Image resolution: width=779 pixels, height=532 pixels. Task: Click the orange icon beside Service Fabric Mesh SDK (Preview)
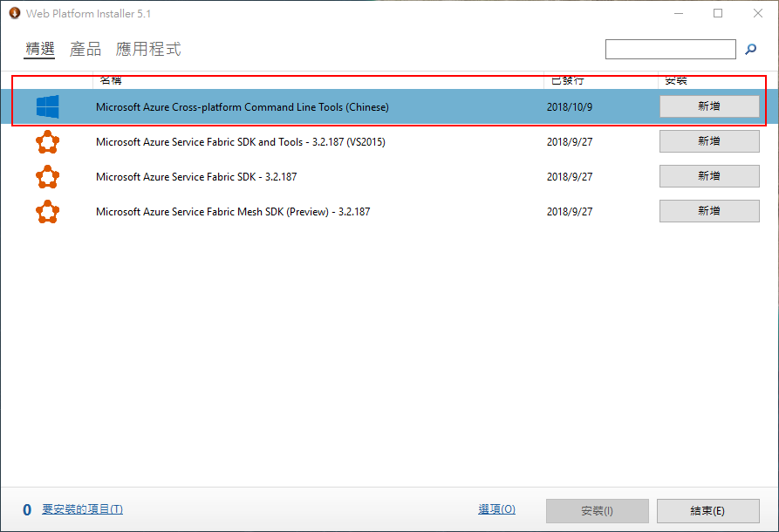coord(48,212)
